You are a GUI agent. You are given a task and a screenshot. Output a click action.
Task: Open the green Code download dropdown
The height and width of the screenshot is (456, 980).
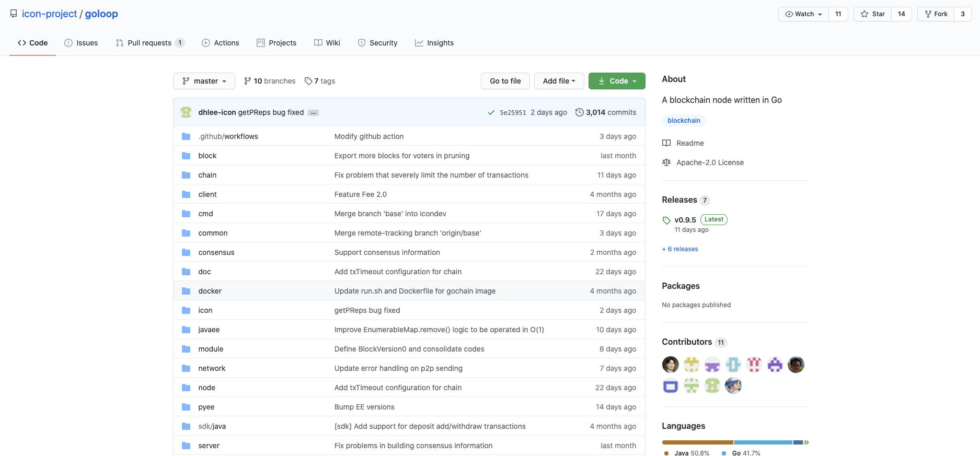617,81
